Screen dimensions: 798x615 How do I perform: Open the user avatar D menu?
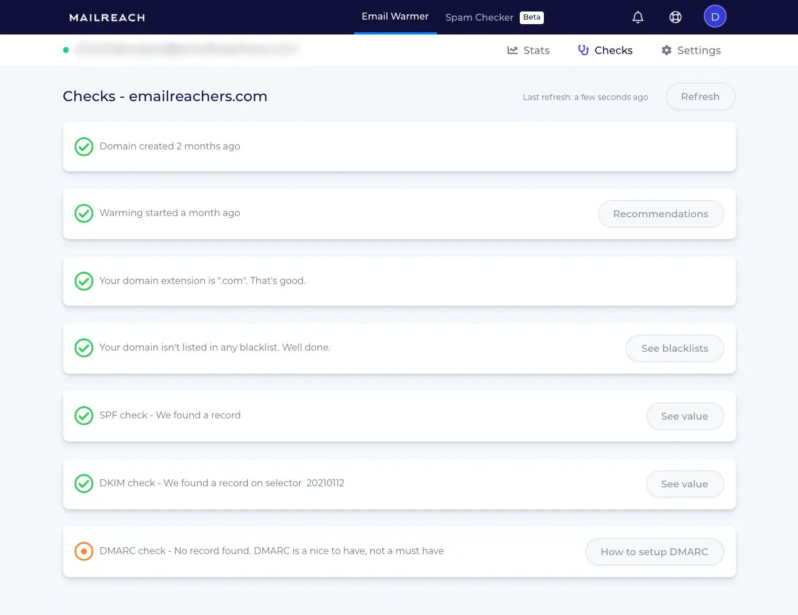click(x=715, y=17)
